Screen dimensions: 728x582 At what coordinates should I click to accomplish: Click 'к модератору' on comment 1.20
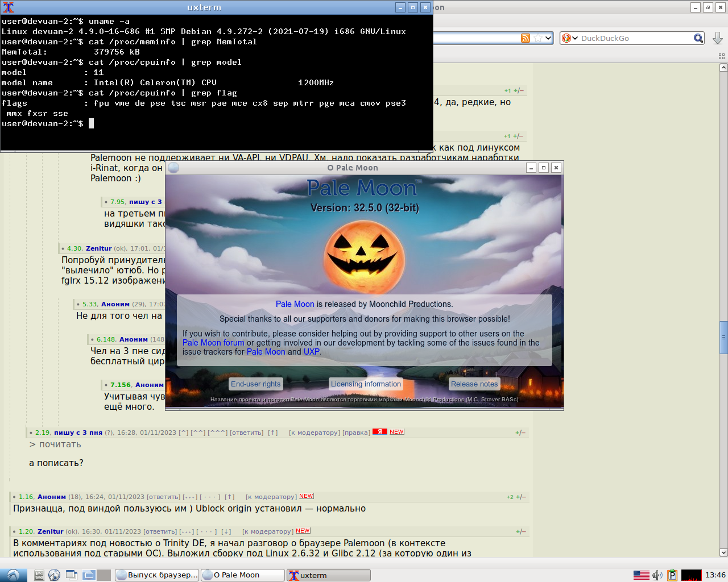point(268,531)
